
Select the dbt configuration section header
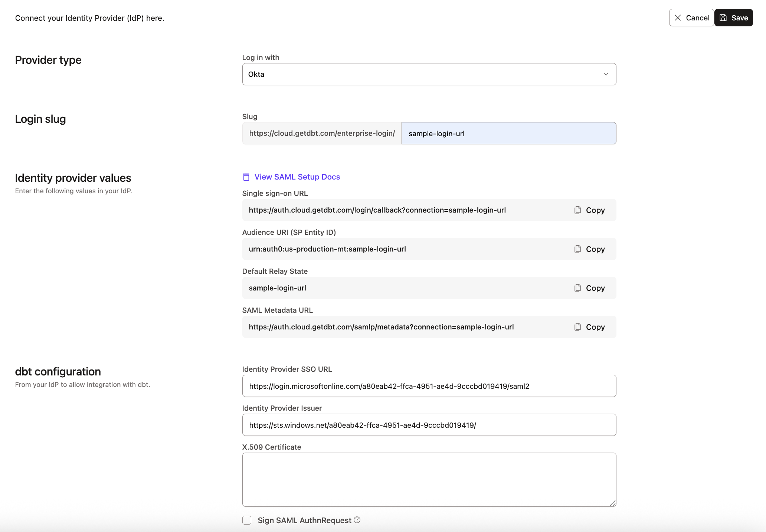pyautogui.click(x=58, y=371)
